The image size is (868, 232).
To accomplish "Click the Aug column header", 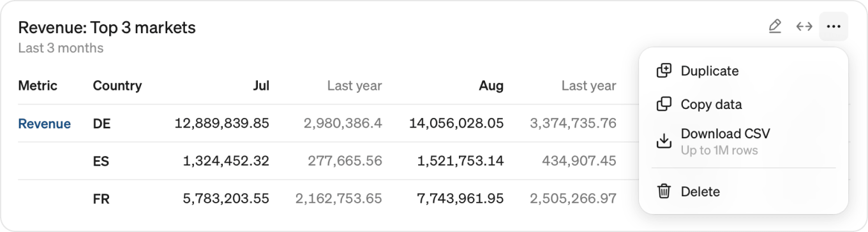I will coord(491,85).
